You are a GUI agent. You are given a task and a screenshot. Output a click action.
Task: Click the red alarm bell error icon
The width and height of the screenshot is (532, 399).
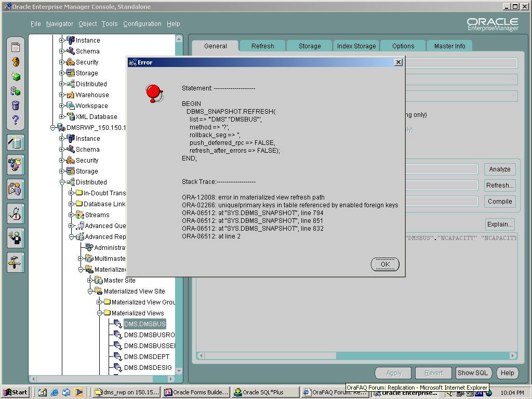154,93
